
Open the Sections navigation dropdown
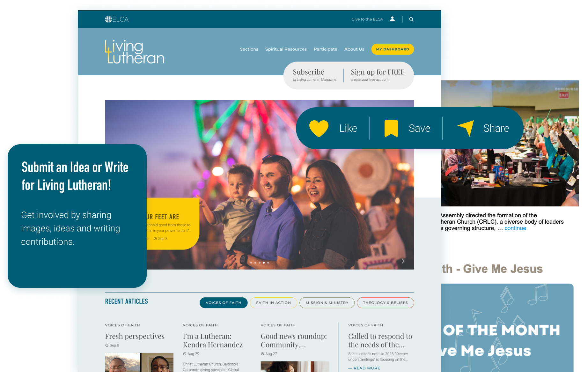coord(249,49)
